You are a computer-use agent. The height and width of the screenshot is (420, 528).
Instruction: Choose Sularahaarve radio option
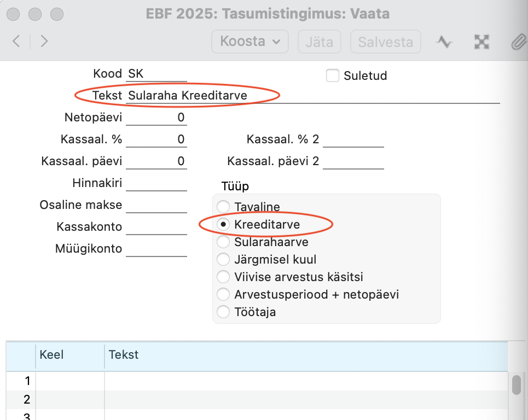coord(224,242)
